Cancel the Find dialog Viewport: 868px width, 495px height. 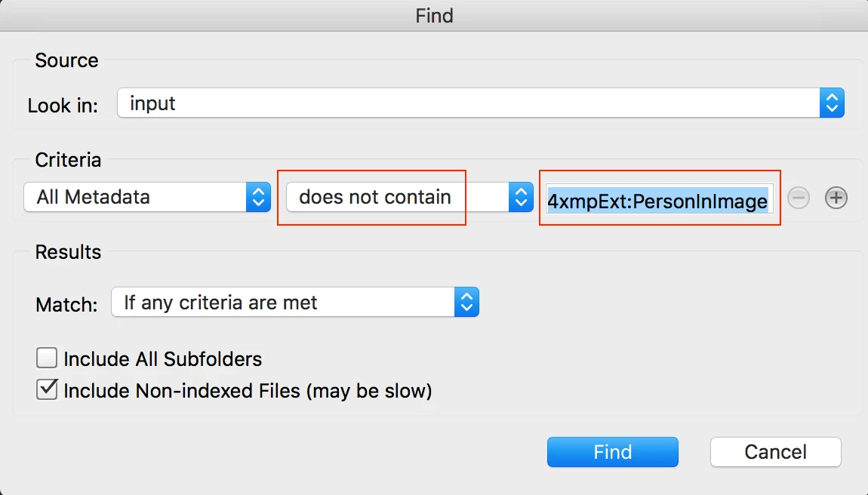click(x=775, y=452)
